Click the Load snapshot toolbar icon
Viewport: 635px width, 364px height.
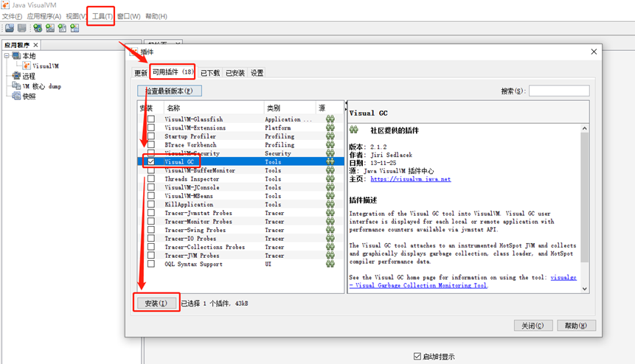[x=10, y=28]
